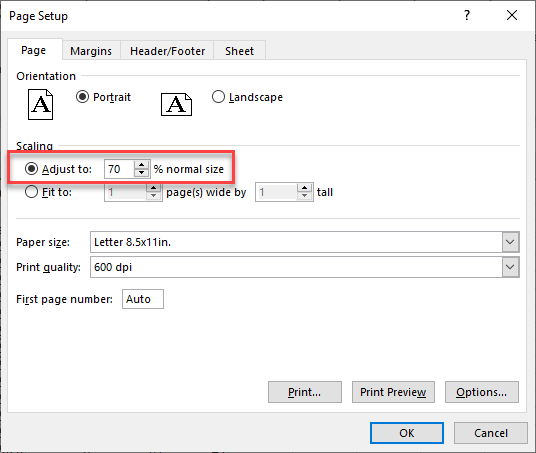The height and width of the screenshot is (453, 536).
Task: Click the question mark help icon
Action: [x=467, y=15]
